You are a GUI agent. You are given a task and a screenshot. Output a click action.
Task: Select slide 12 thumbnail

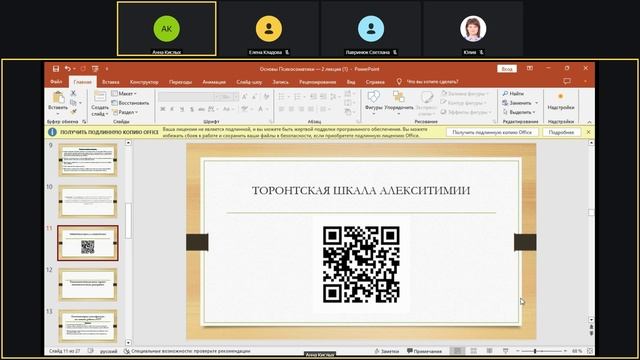88,284
